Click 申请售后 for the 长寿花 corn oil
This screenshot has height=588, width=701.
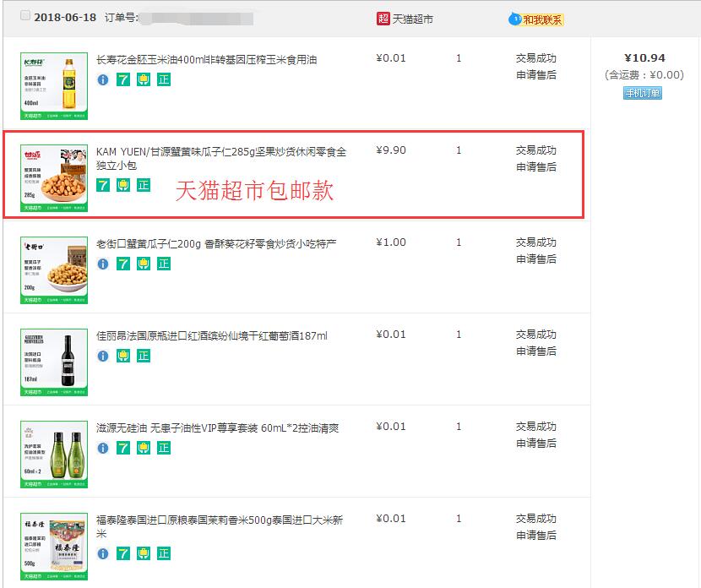(536, 75)
